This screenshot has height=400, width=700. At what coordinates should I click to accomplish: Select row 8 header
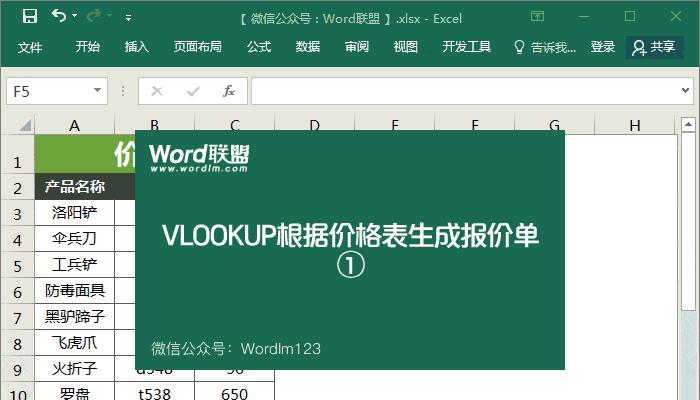tap(17, 343)
